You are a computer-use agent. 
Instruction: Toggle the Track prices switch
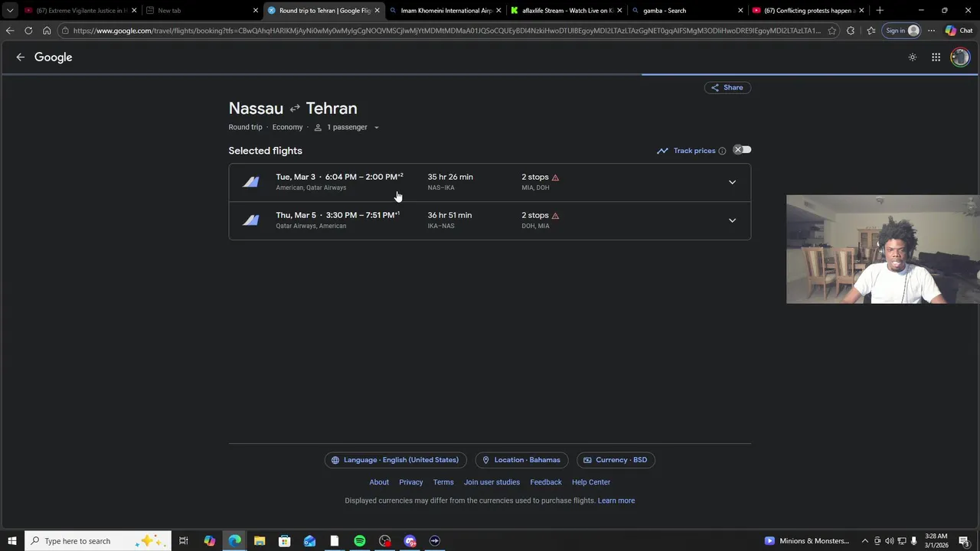(742, 150)
